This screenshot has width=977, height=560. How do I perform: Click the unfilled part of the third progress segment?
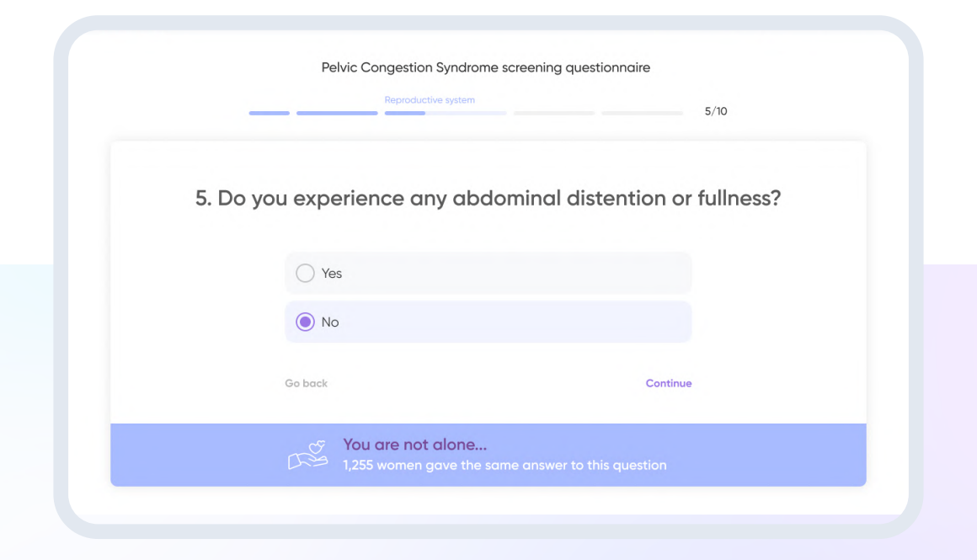[x=466, y=113]
